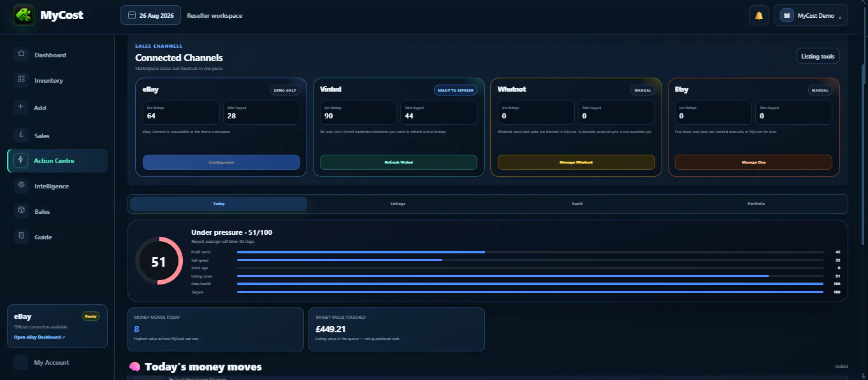The height and width of the screenshot is (380, 868).
Task: Click the Targets progress bar
Action: pos(530,292)
